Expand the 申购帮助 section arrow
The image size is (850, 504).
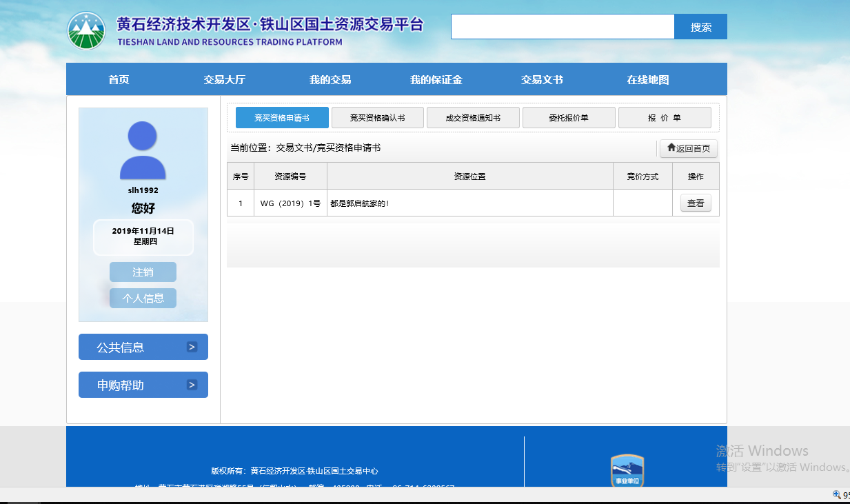click(192, 385)
